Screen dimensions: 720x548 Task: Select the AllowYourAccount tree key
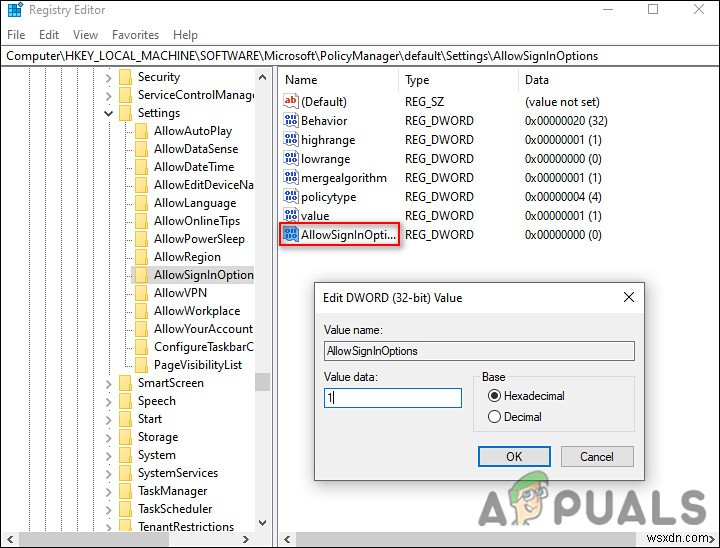(203, 329)
